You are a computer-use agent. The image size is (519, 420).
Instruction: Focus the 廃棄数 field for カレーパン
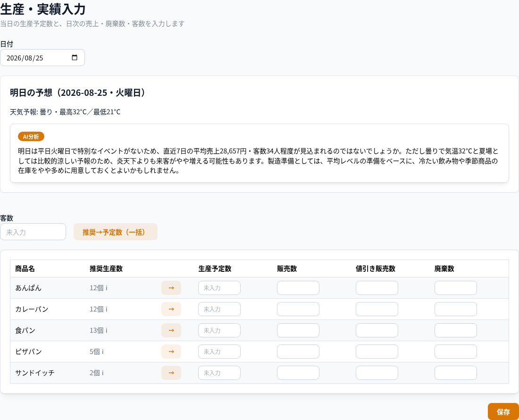pyautogui.click(x=455, y=309)
